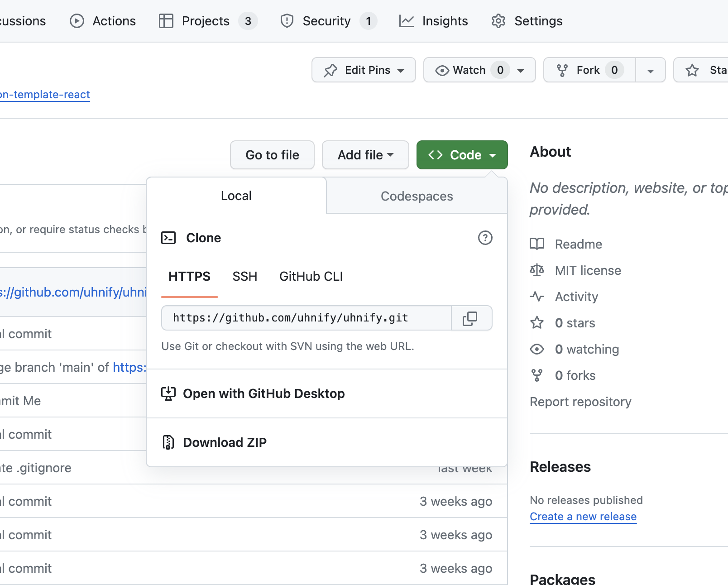Open the Insights tab
This screenshot has height=585, width=728.
tap(433, 21)
